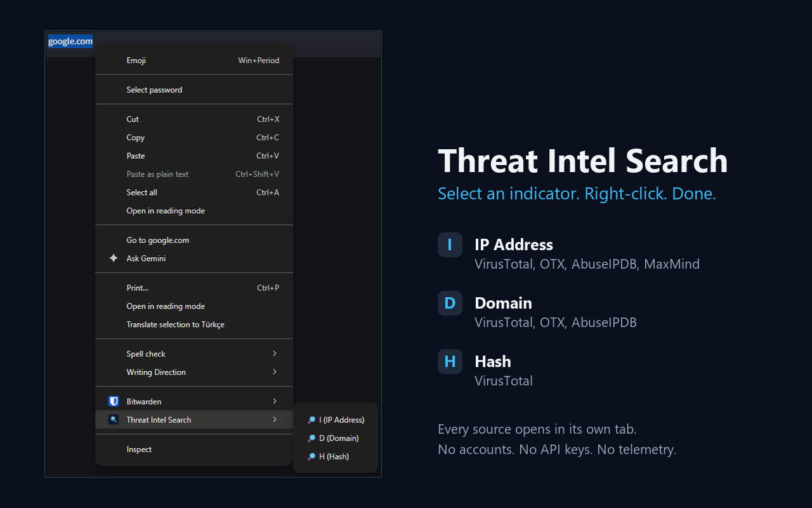Click magnifier icon beside I (IP Address)

311,420
